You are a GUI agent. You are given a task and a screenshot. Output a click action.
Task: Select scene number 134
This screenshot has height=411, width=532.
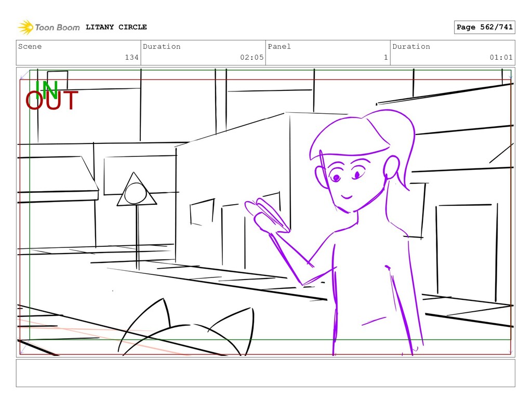(131, 57)
